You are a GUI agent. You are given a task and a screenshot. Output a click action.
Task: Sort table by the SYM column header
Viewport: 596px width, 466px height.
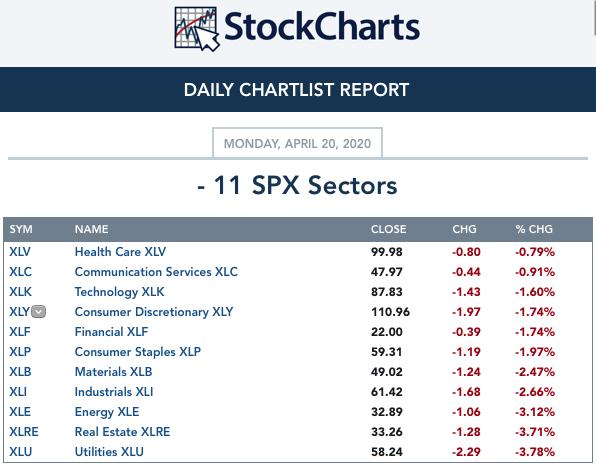click(x=21, y=229)
